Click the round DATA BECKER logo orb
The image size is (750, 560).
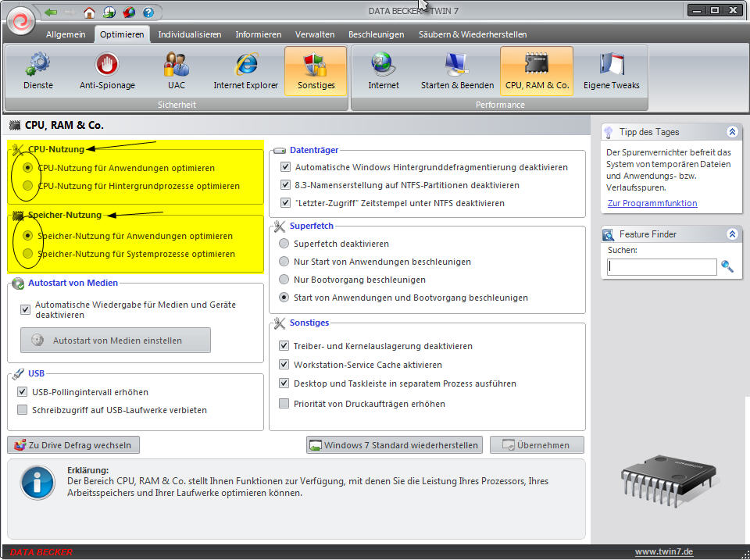20,20
